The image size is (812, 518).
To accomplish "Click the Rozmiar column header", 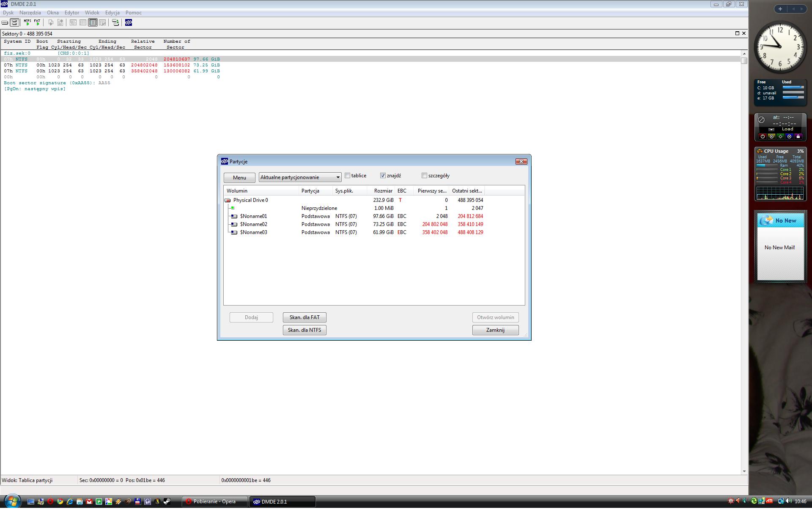I will click(x=381, y=191).
